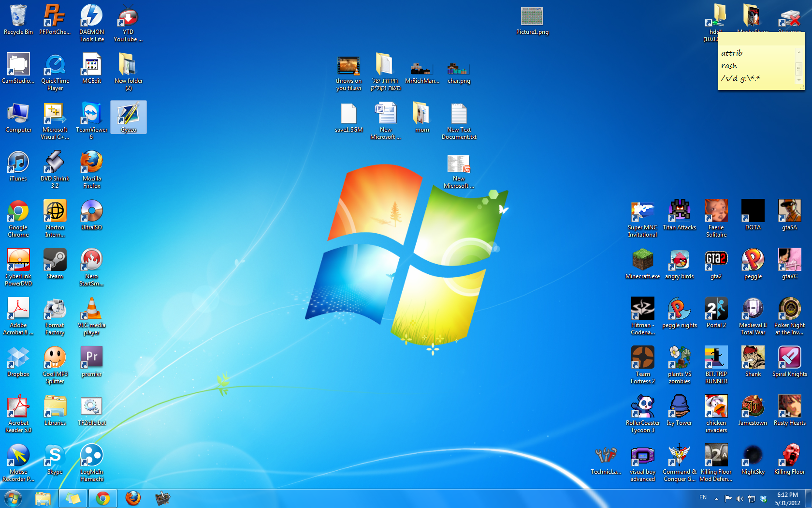Select the Libraries shortcut
This screenshot has width=812, height=508.
click(x=55, y=411)
